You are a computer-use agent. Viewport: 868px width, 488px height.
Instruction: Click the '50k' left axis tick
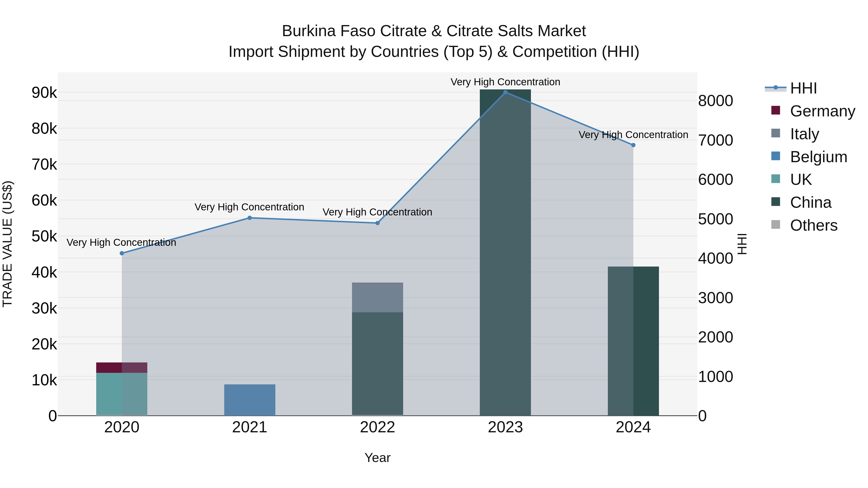[x=44, y=236]
